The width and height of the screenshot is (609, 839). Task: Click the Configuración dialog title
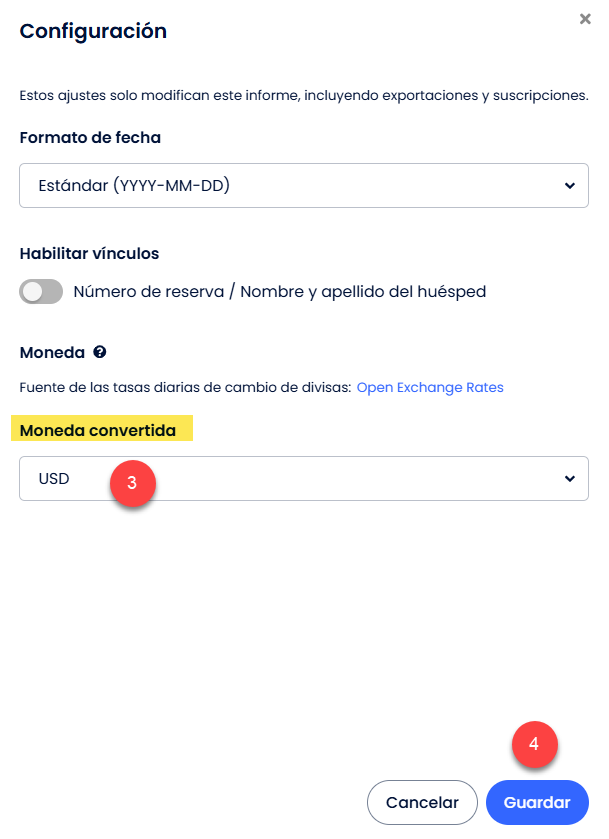pos(93,31)
